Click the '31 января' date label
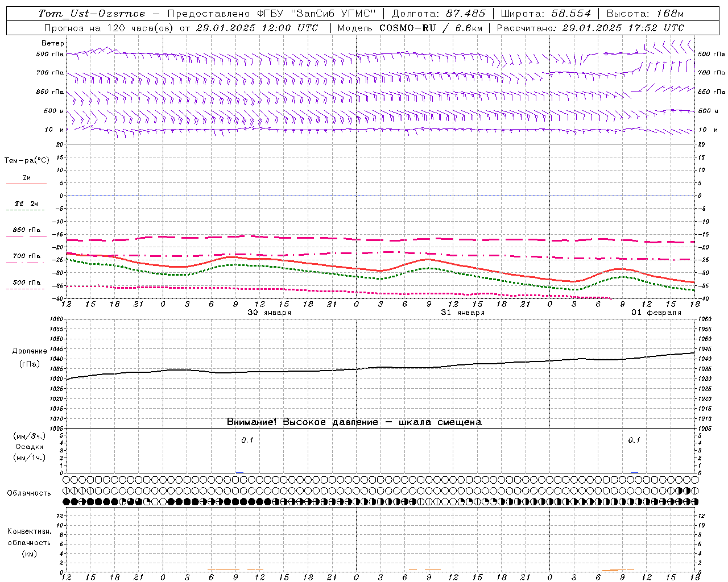Image resolution: width=728 pixels, height=582 pixels. point(463,313)
